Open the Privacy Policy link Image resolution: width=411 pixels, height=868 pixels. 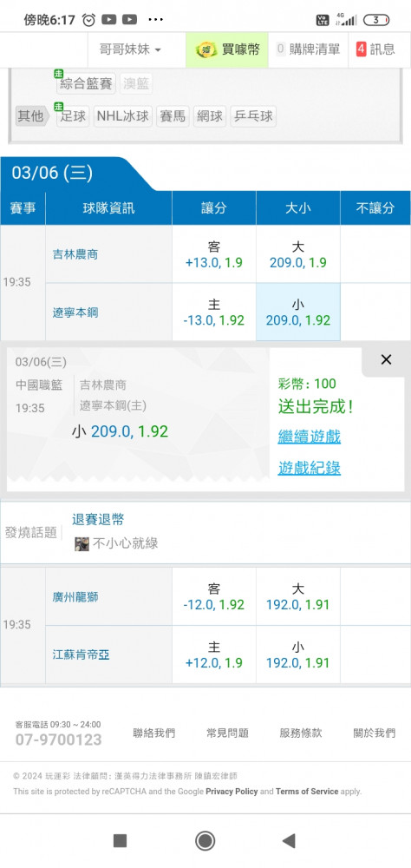tap(232, 792)
